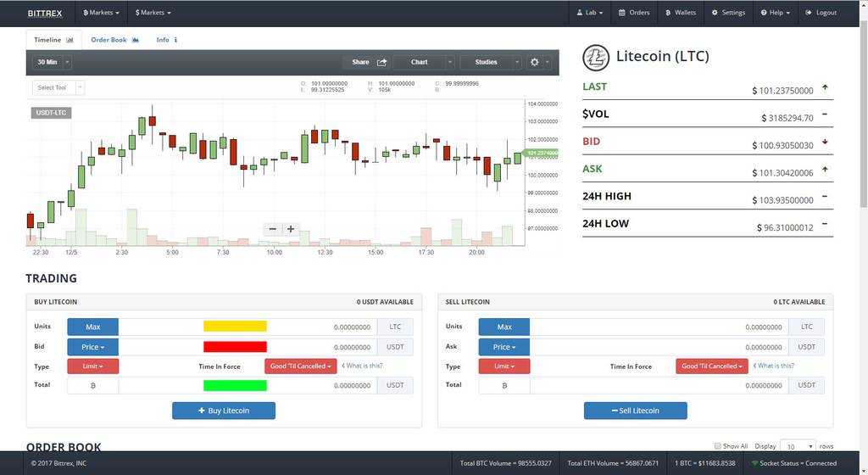868x475 pixels.
Task: Click 'What is this?' link in Buy panel
Action: pyautogui.click(x=362, y=366)
